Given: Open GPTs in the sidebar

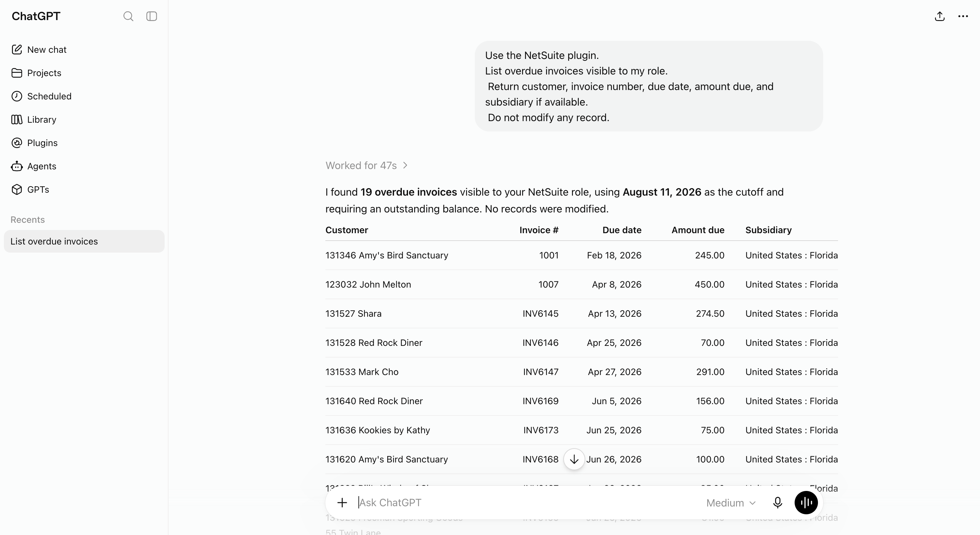Looking at the screenshot, I should [x=84, y=189].
